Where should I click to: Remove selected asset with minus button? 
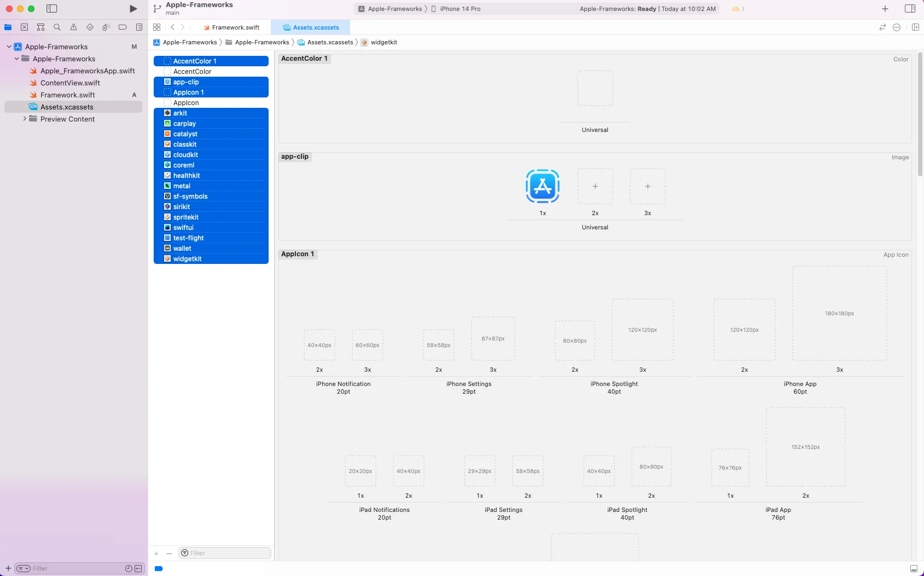pyautogui.click(x=169, y=554)
